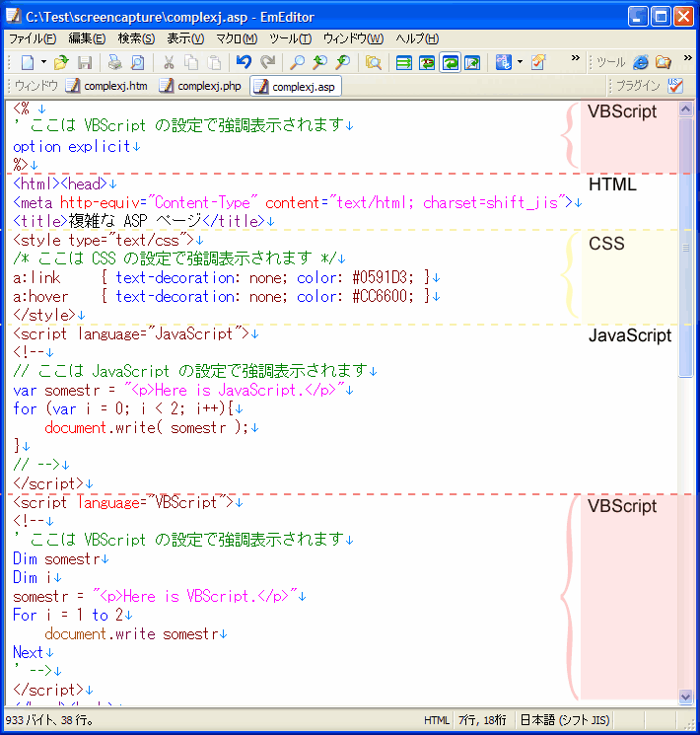Open the ファイル(F) menu

click(x=33, y=38)
